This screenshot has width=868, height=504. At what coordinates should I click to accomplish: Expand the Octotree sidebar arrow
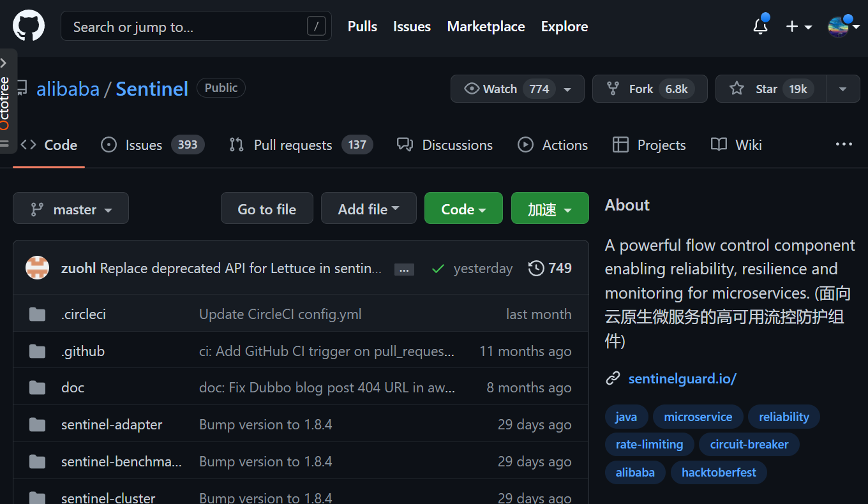point(4,63)
